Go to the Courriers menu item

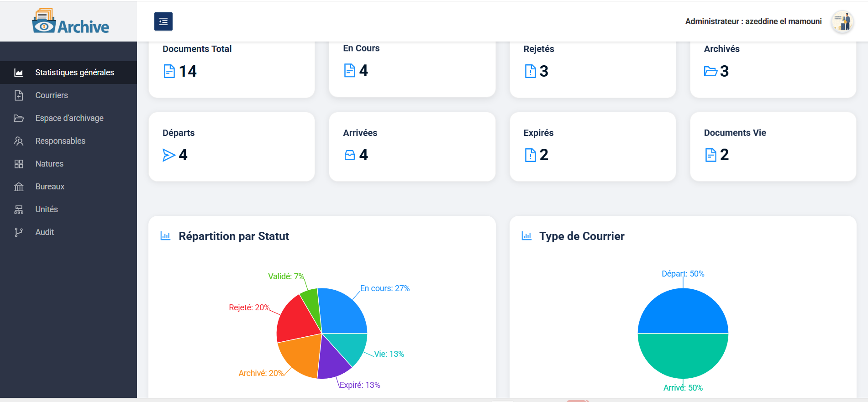pos(52,95)
